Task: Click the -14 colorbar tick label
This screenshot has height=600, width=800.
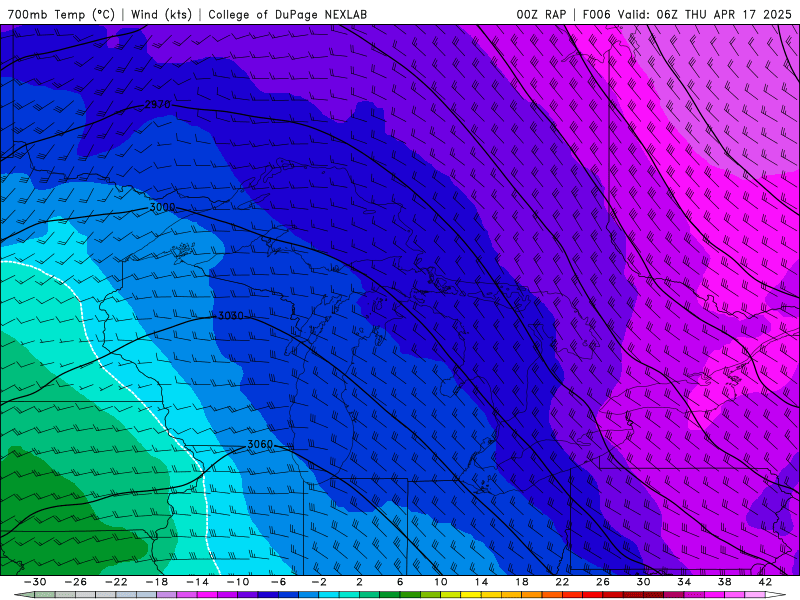Action: (x=197, y=582)
